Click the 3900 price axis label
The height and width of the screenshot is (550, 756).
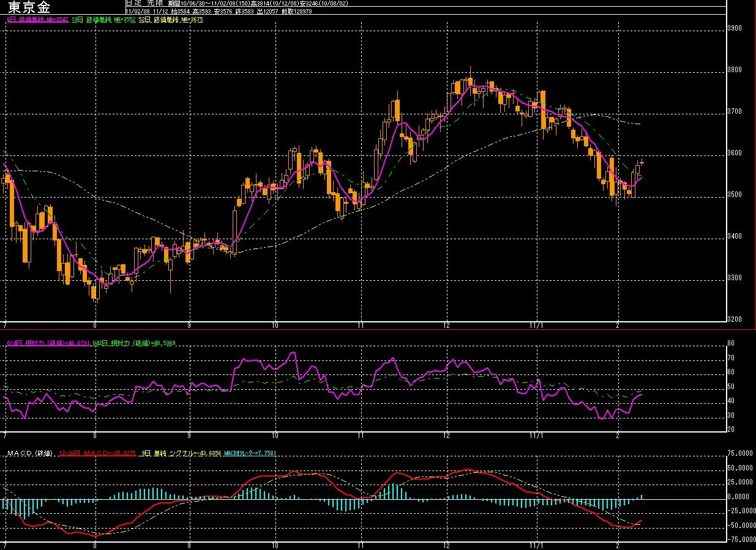point(733,28)
